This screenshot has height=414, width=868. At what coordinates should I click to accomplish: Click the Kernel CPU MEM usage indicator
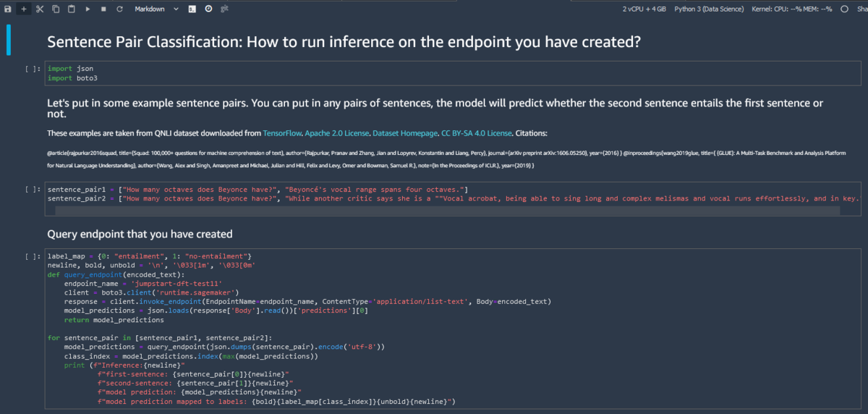pos(791,9)
